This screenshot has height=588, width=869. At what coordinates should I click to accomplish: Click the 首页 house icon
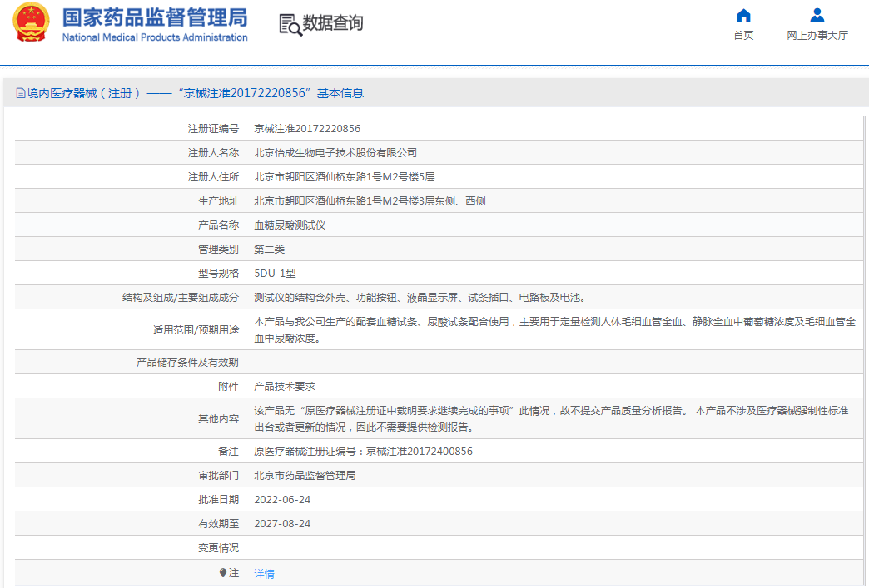(x=743, y=16)
